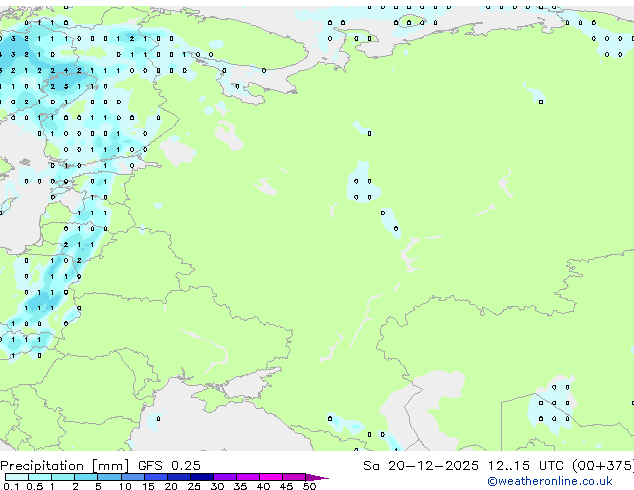Click the legend label '10'
The image size is (634, 490).
(x=125, y=486)
